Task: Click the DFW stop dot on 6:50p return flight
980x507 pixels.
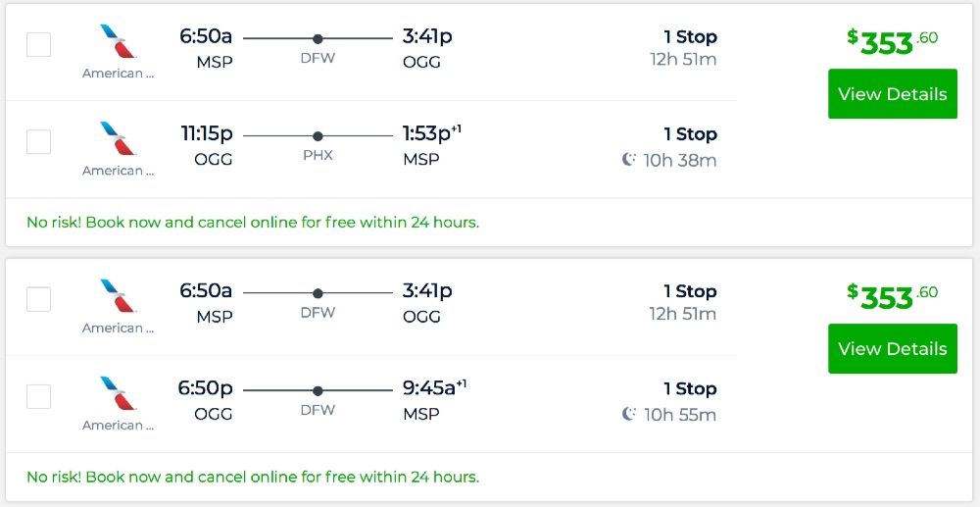Action: [x=318, y=391]
